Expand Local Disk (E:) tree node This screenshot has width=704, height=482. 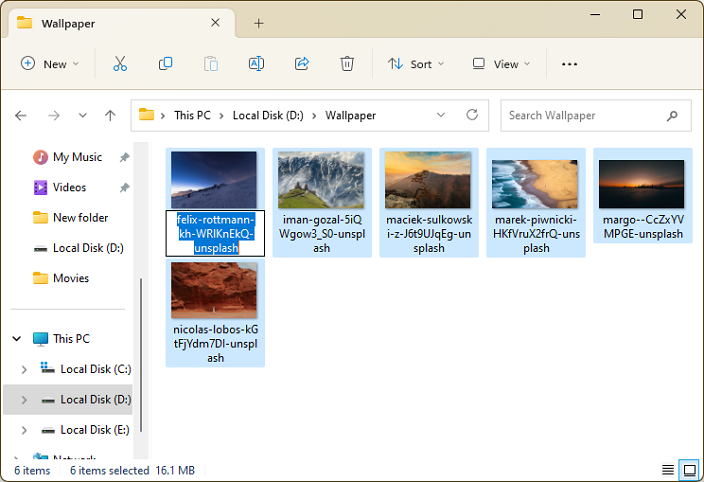point(24,430)
